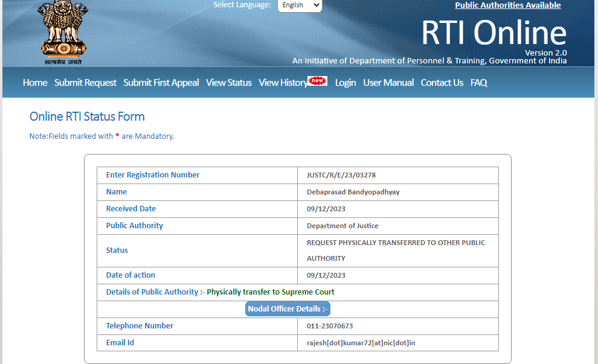Open View History from the navigation bar
Viewport: 598px width, 364px height.
pos(283,83)
